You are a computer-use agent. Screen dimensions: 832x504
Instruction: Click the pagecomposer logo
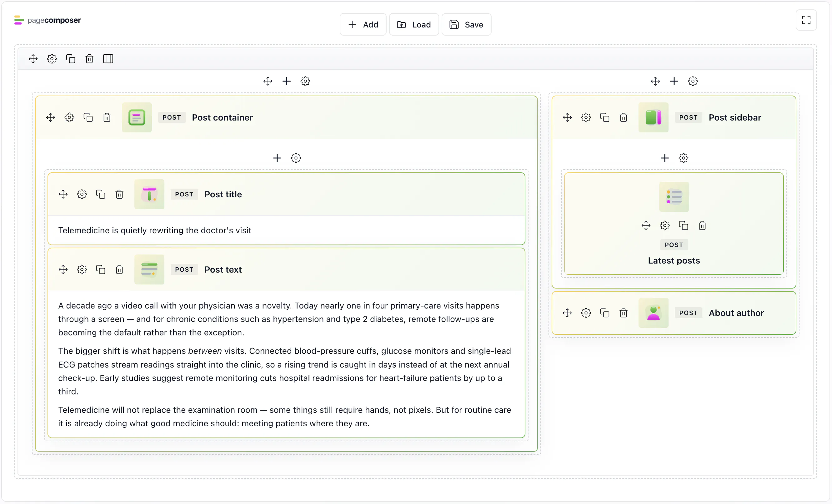[x=48, y=20]
